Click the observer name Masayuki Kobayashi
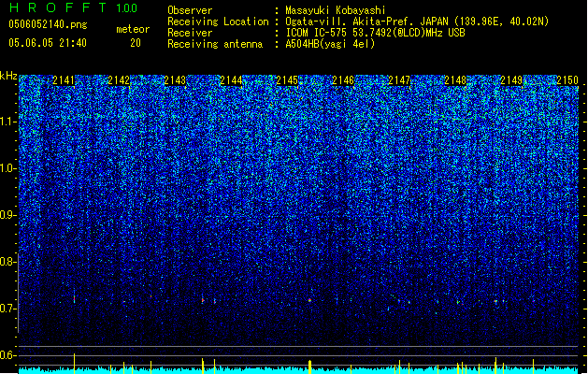 click(336, 10)
